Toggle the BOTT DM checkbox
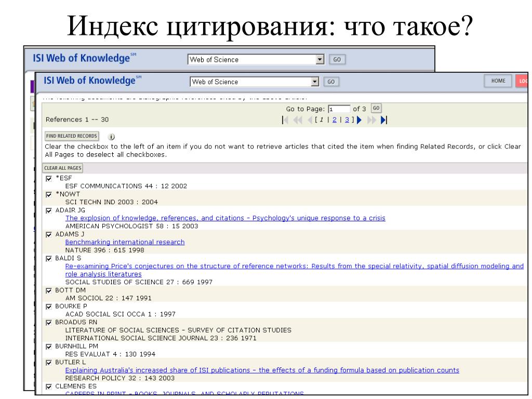 click(x=49, y=290)
